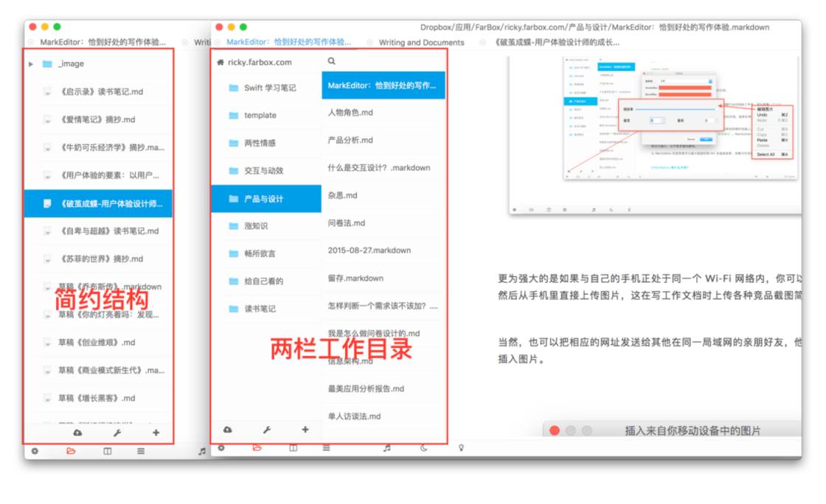Viewport: 826px width, 504px height.
Task: Open the file 怎样判断一个需求该不该加?
Action: [x=383, y=306]
